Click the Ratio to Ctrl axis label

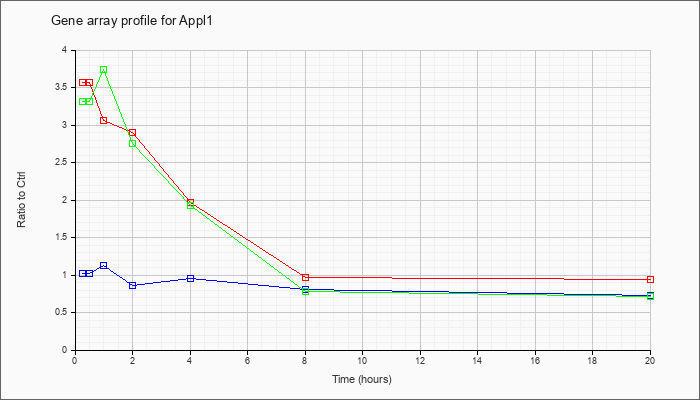tap(21, 200)
